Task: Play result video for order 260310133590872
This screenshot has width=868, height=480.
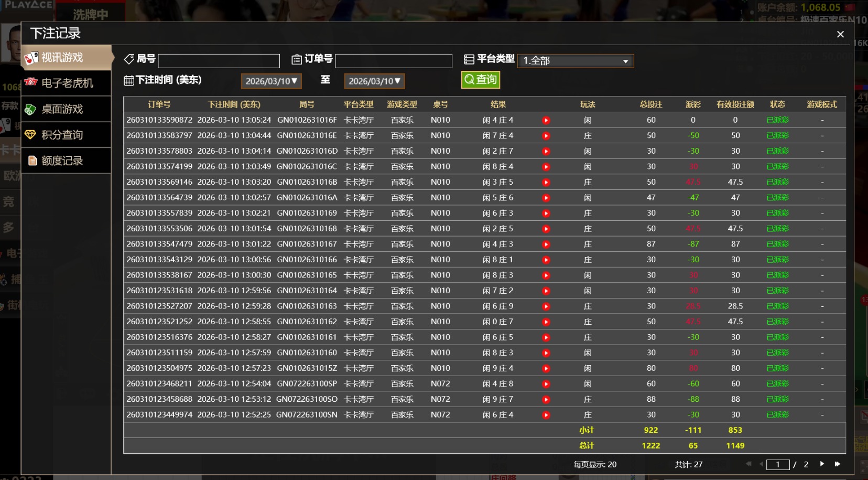Action: point(546,120)
